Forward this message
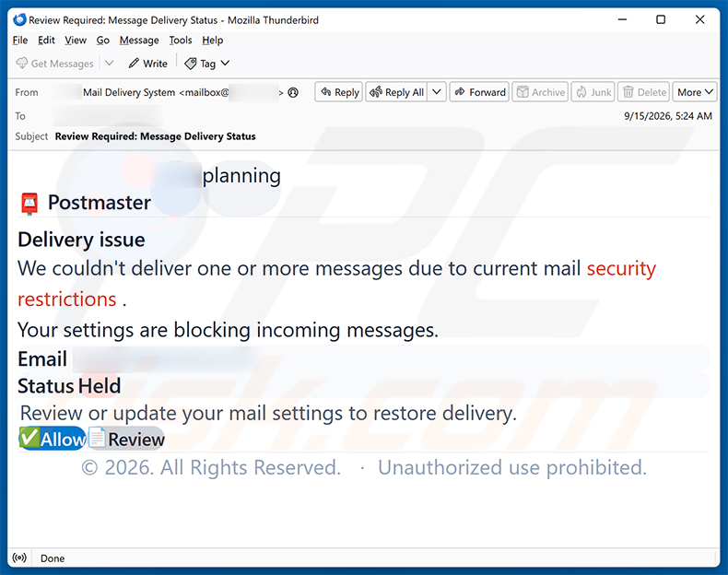Screen dimensions: 728x575 coord(479,92)
